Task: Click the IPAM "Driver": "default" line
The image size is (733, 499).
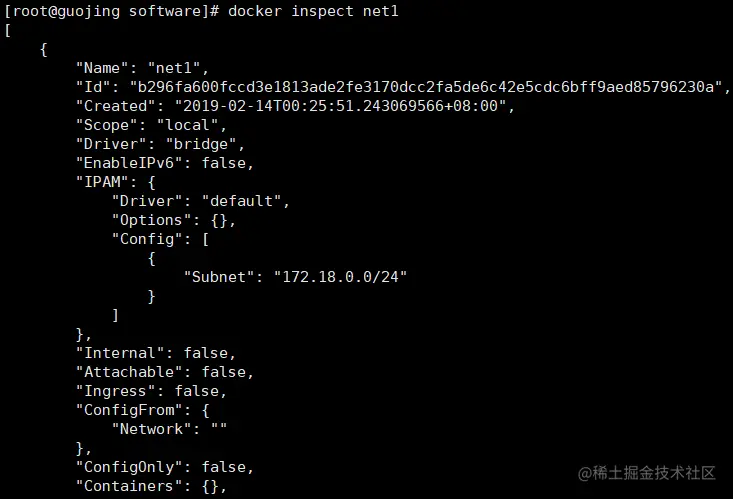Action: pos(200,202)
